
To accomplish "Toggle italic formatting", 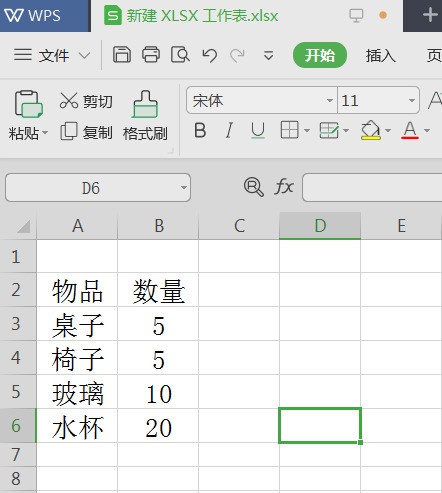I will 229,130.
